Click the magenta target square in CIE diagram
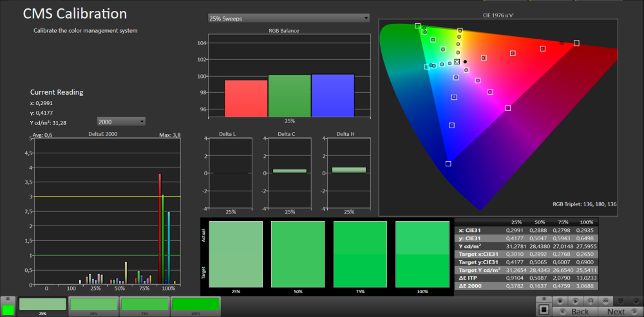 click(x=507, y=108)
